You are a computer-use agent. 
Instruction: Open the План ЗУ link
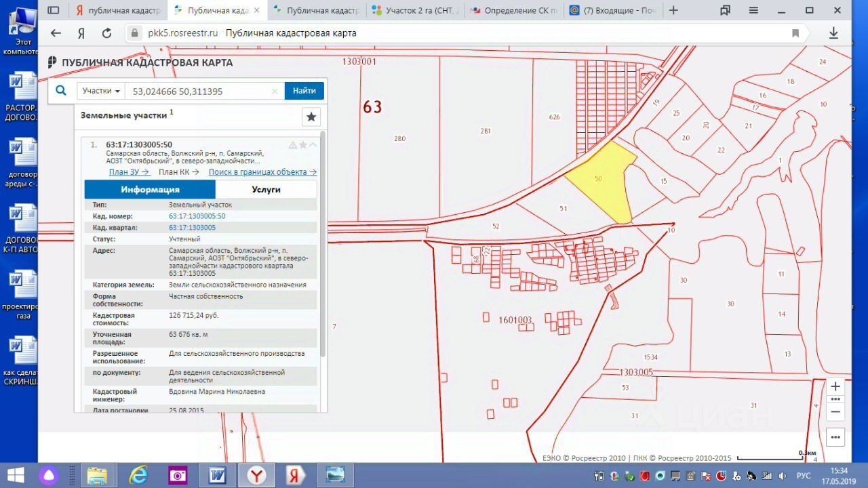pyautogui.click(x=129, y=172)
